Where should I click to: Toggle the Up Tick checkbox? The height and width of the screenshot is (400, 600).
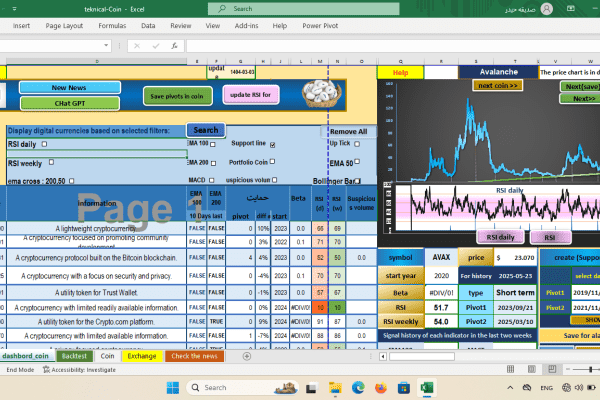[357, 144]
